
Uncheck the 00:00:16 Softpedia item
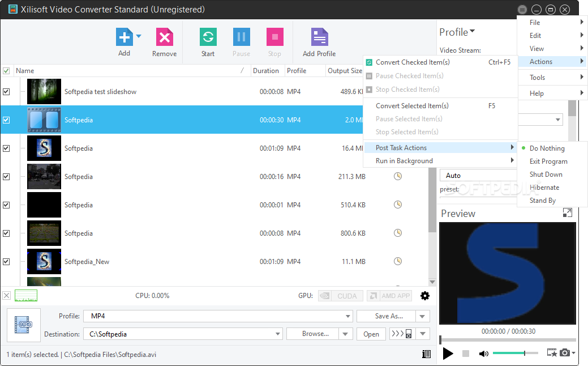(6, 177)
